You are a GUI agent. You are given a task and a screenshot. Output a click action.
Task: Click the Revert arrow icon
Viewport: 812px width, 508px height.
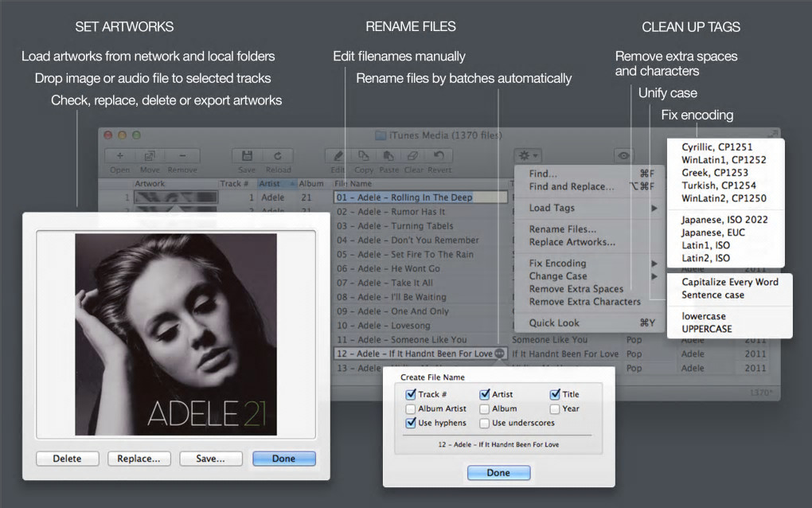[x=439, y=156]
